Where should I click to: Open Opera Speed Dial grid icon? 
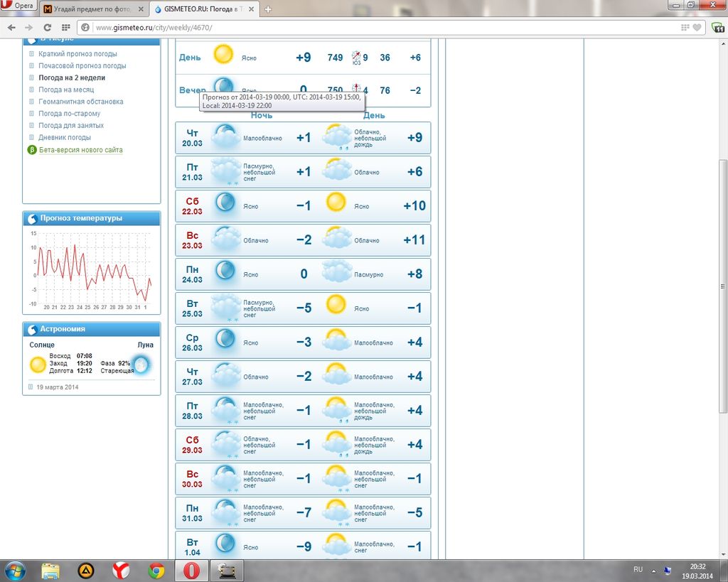[x=65, y=27]
